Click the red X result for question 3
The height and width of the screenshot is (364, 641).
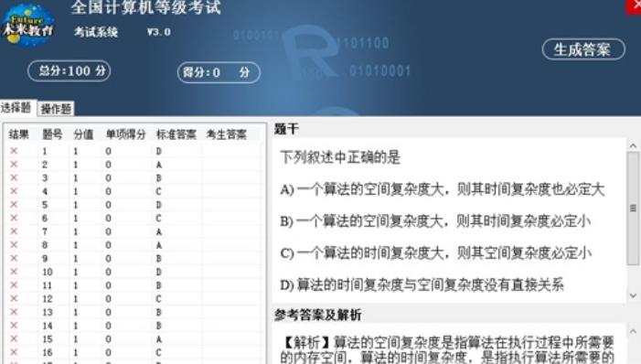pyautogui.click(x=14, y=178)
